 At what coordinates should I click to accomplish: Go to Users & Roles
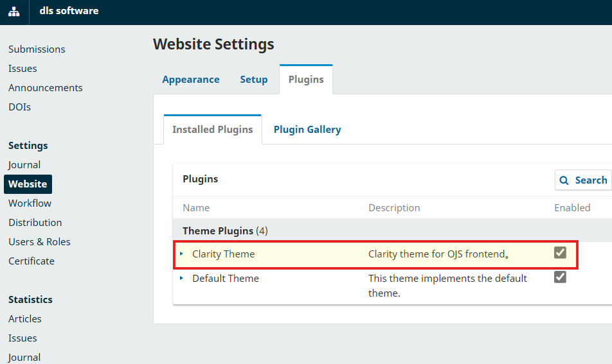(x=39, y=242)
